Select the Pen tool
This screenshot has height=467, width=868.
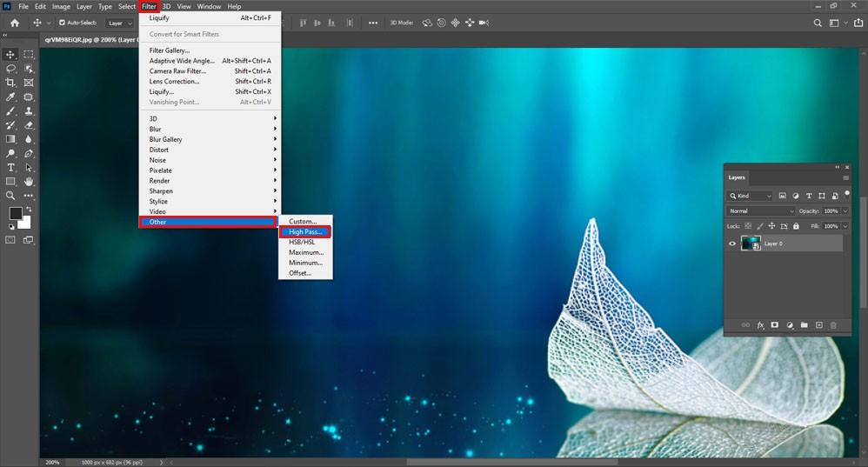click(29, 153)
